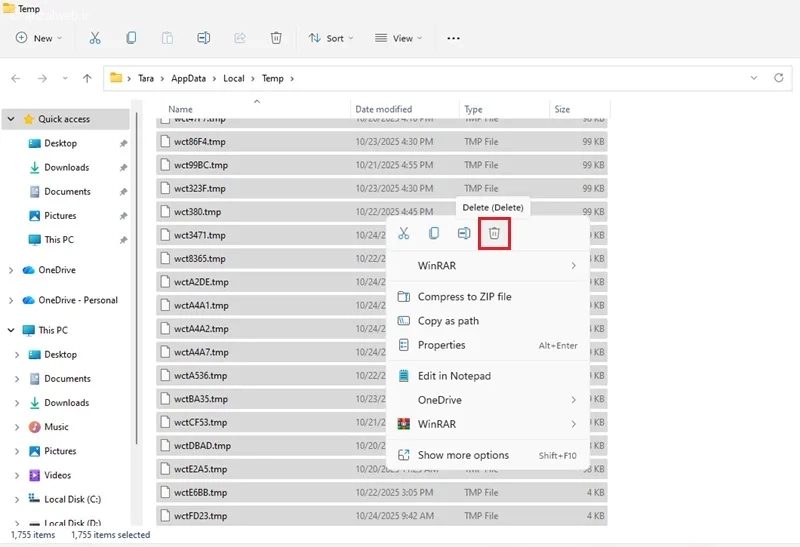Click the Rename icon in context menu
800x547 pixels.
(x=464, y=233)
